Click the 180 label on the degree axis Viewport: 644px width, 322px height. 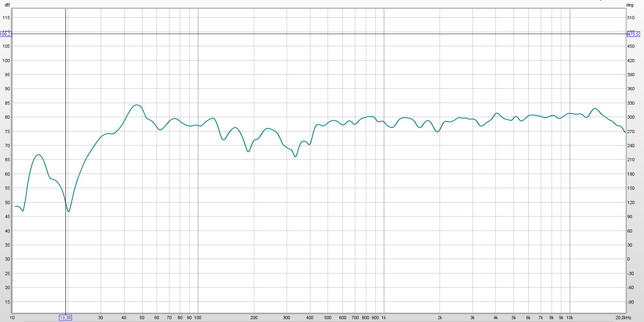631,174
